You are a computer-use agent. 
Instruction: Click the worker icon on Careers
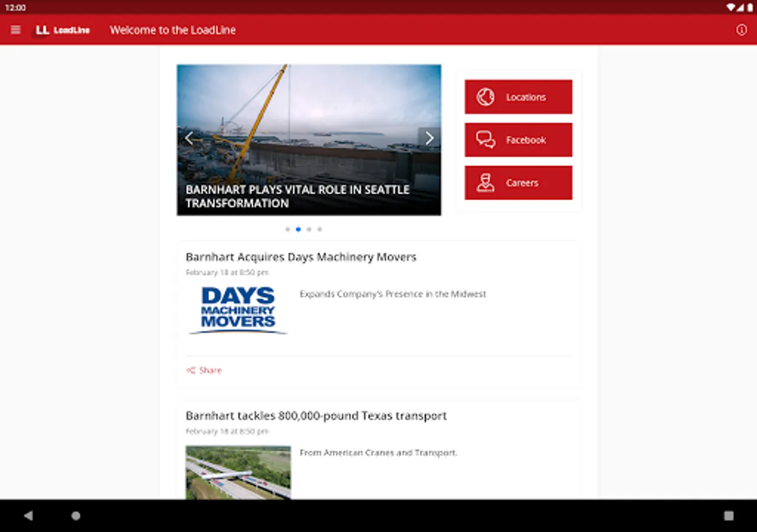click(486, 183)
